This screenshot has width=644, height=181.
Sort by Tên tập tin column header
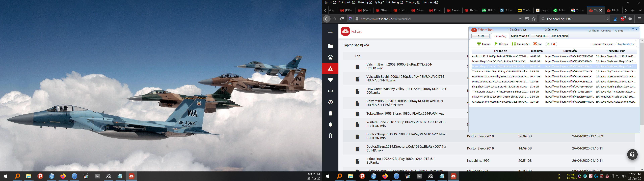[x=500, y=51]
